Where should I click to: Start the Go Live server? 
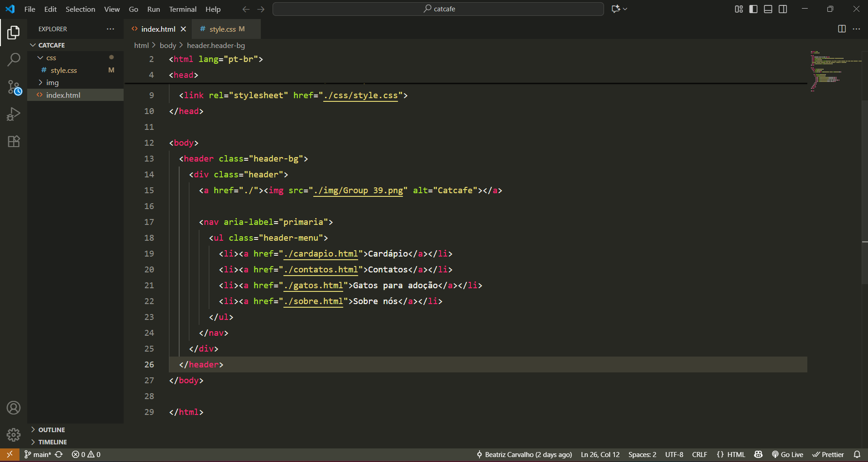(x=787, y=454)
